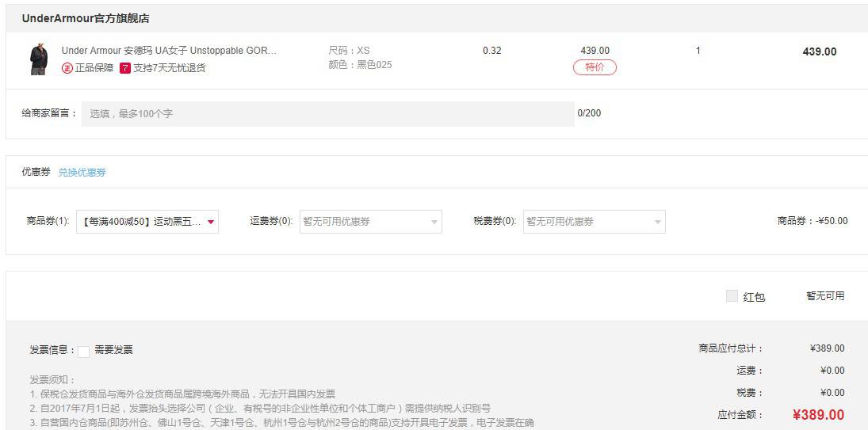Click the 发票须知 notice heading
868x430 pixels.
click(52, 380)
